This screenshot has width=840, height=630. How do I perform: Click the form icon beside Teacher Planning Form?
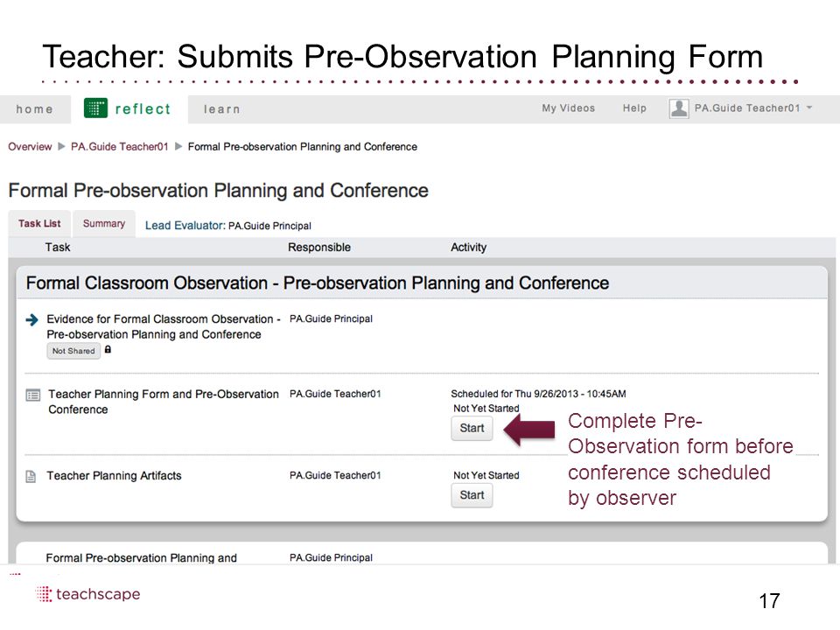pos(32,395)
